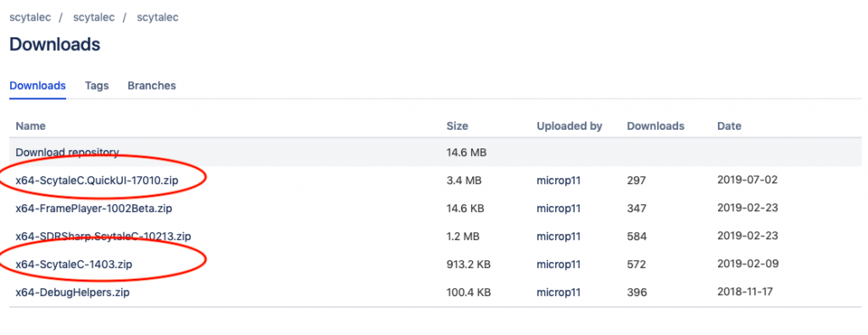The height and width of the screenshot is (335, 868).
Task: Open first scytalec breadcrumb link
Action: 30,17
